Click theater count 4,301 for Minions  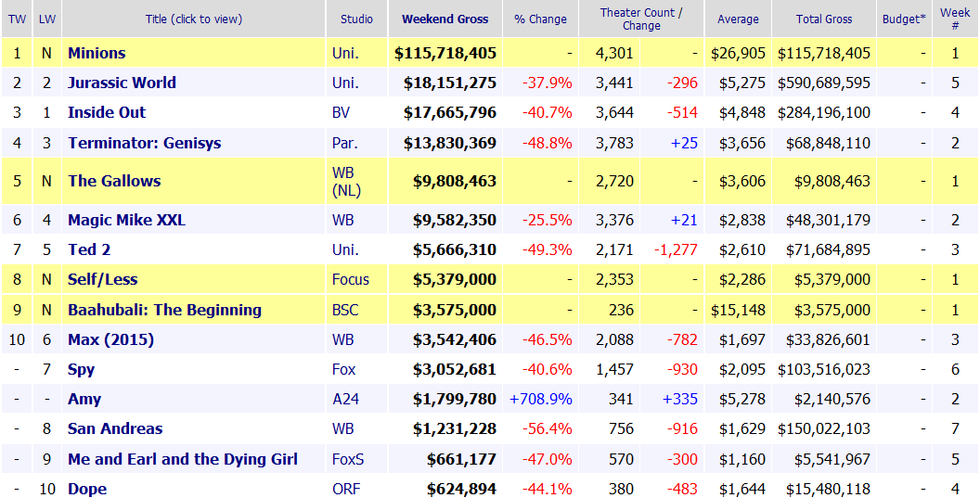614,53
